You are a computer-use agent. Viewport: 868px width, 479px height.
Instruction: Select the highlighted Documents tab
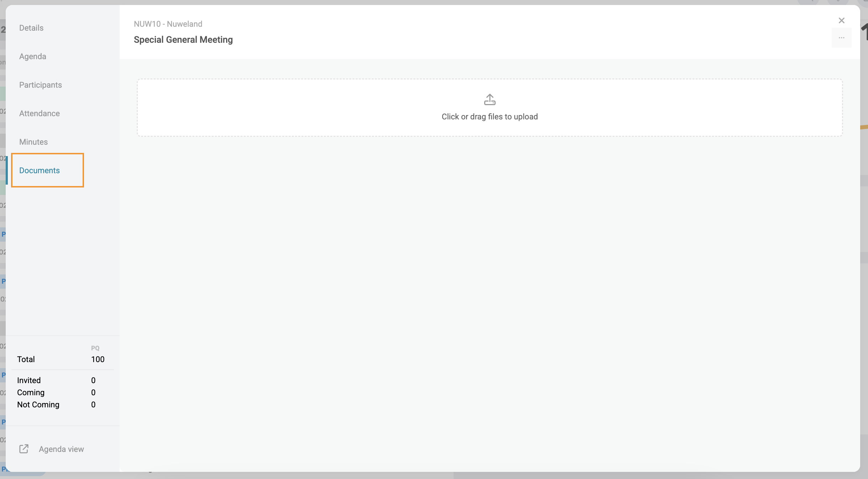(40, 170)
